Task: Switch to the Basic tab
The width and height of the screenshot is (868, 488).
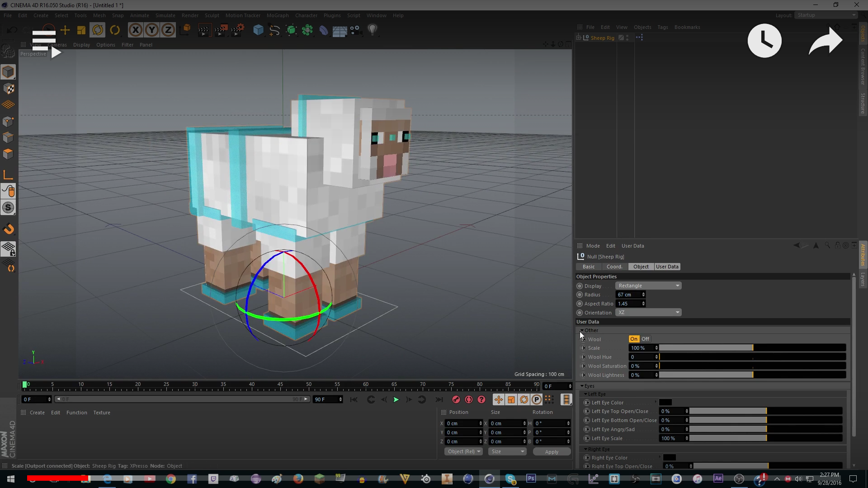Action: click(589, 267)
